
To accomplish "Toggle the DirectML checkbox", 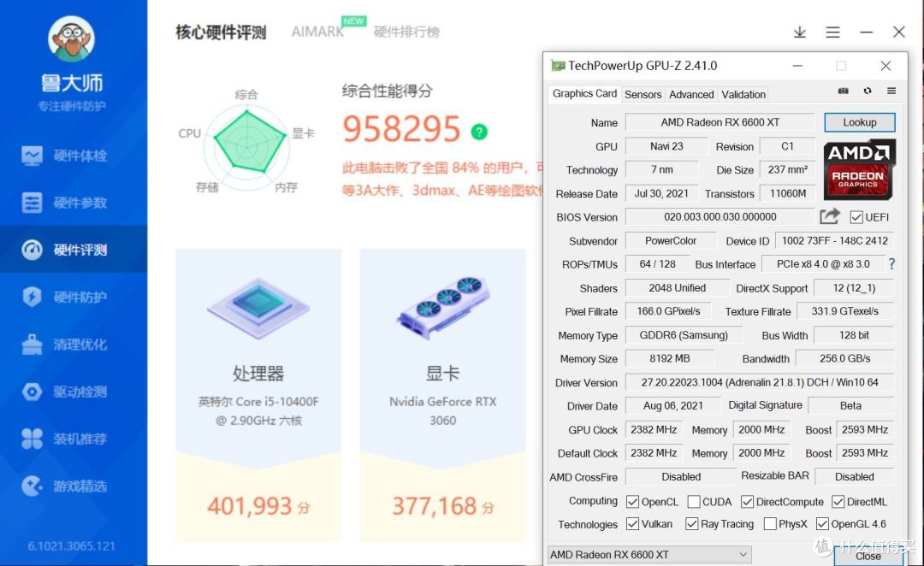I will pyautogui.click(x=838, y=502).
